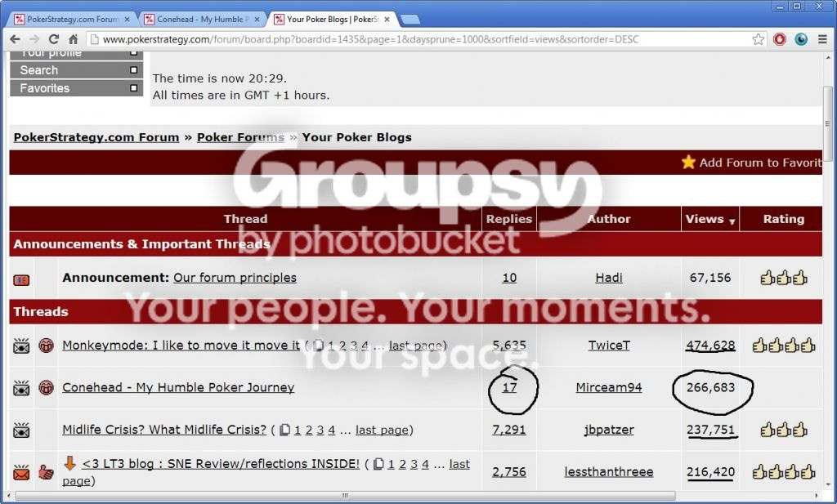
Task: Go back with the browser back arrow
Action: (15, 39)
